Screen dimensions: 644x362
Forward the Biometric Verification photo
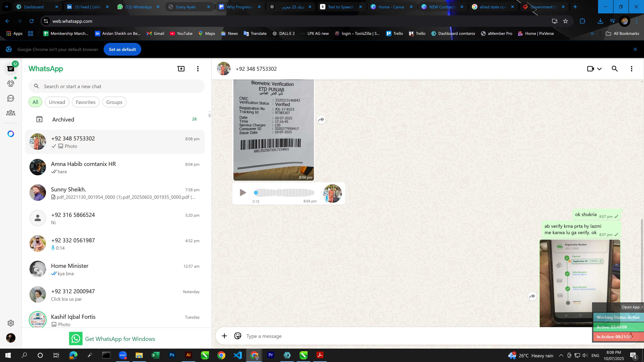click(x=321, y=120)
